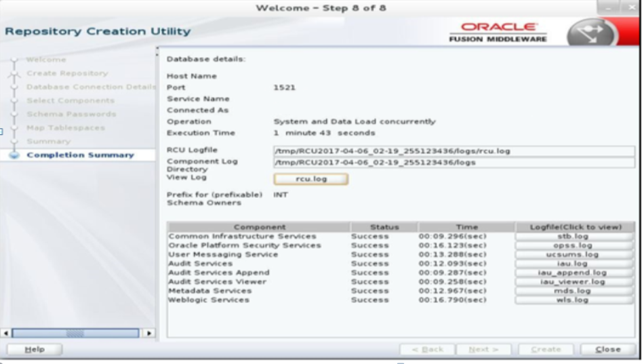This screenshot has height=364, width=642.
Task: Select the Select Components step
Action: click(x=71, y=100)
